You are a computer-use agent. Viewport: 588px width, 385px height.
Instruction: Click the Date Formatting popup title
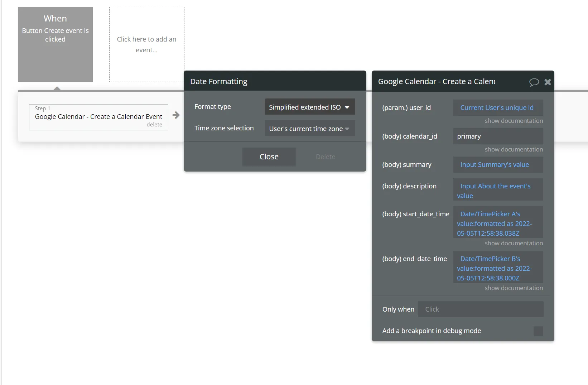pyautogui.click(x=219, y=82)
